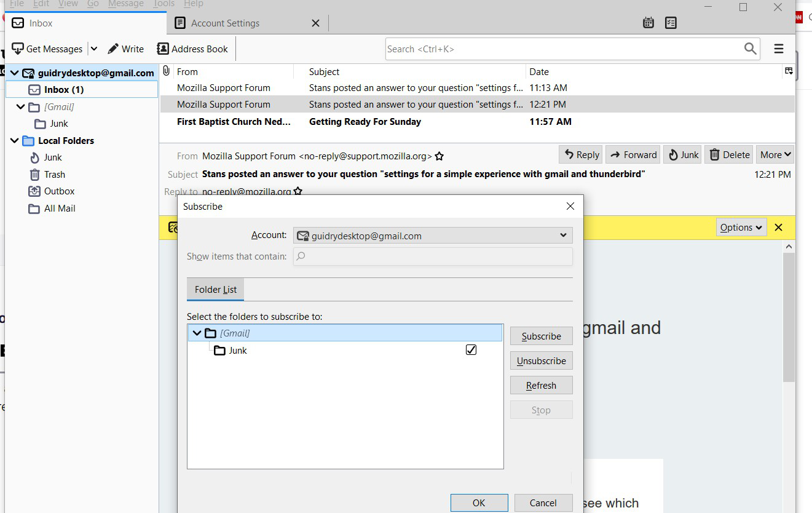Refresh the folder list

pos(541,385)
